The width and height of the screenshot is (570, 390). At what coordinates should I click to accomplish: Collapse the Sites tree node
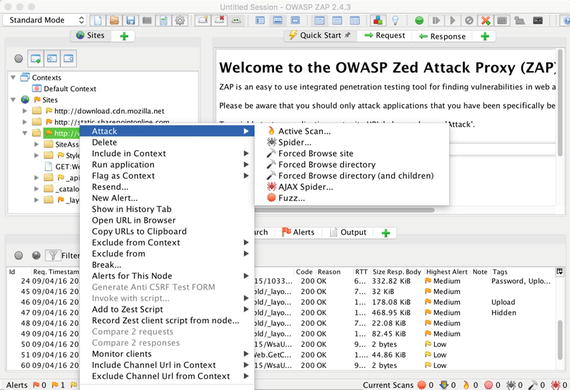pos(13,100)
